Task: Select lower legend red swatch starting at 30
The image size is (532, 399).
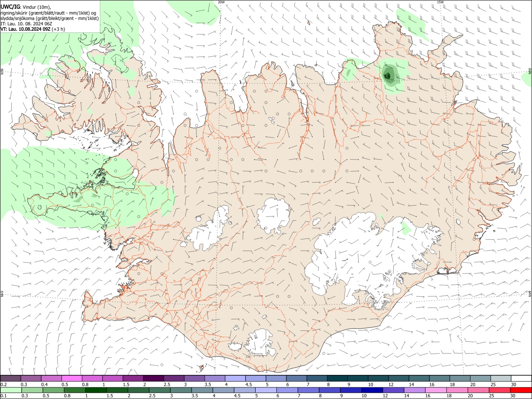Action: [x=521, y=390]
